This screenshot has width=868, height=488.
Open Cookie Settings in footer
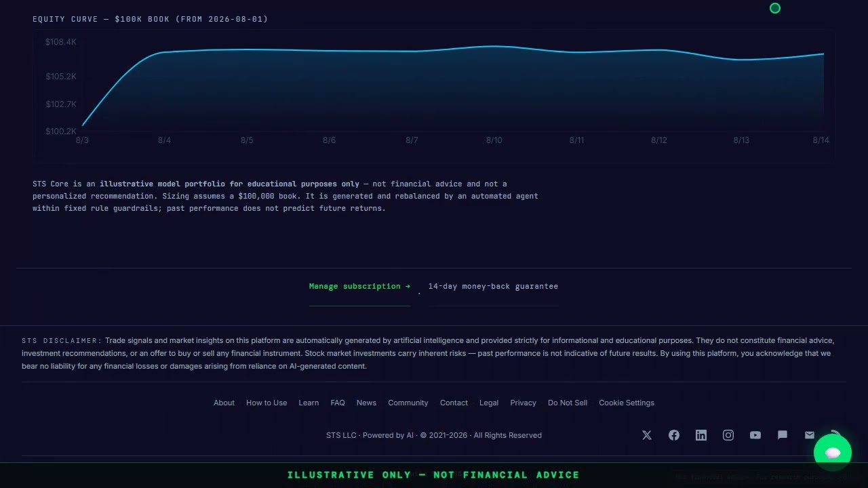[627, 403]
